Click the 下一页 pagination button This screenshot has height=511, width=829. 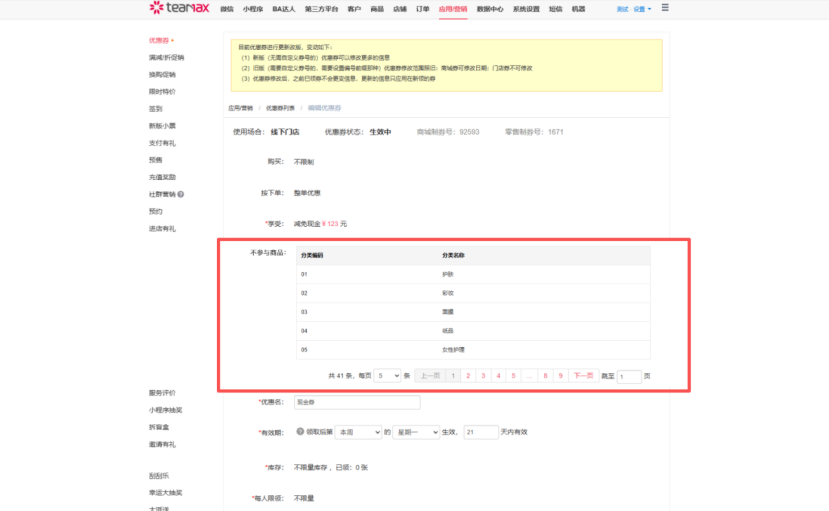(584, 376)
